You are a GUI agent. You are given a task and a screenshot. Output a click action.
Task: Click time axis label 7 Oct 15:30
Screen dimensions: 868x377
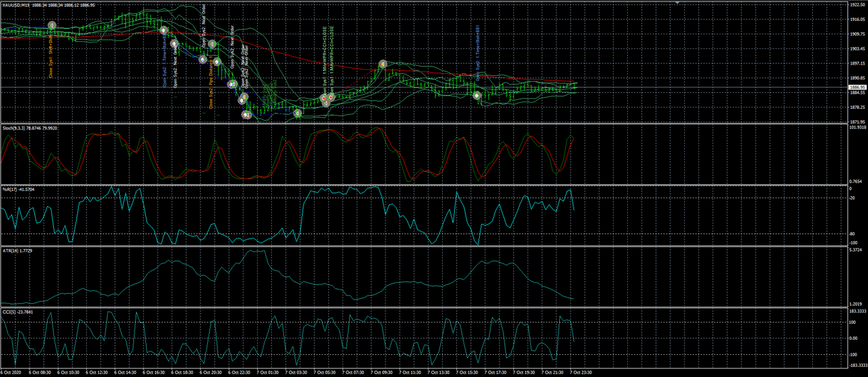(468, 372)
